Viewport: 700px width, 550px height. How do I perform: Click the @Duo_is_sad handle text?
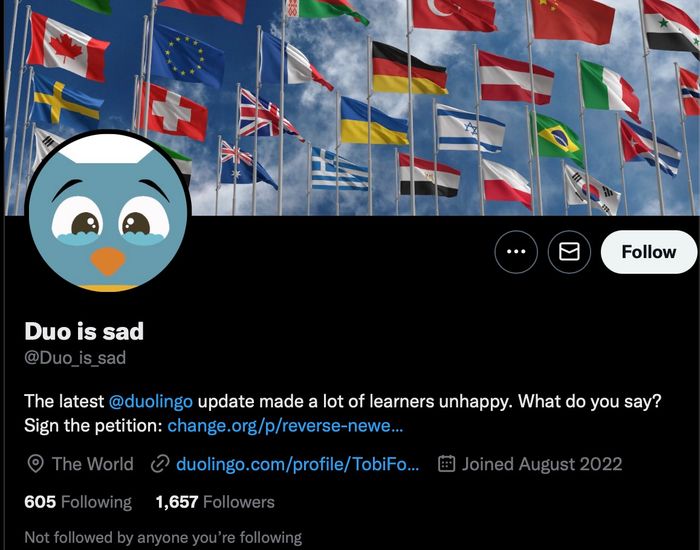click(75, 358)
